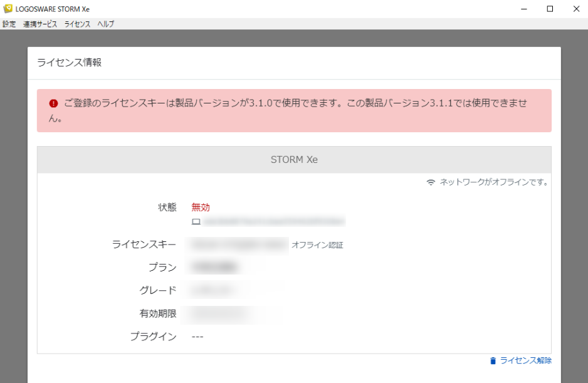Image resolution: width=588 pixels, height=383 pixels.
Task: Maximize the STORM Xe window
Action: coord(550,9)
